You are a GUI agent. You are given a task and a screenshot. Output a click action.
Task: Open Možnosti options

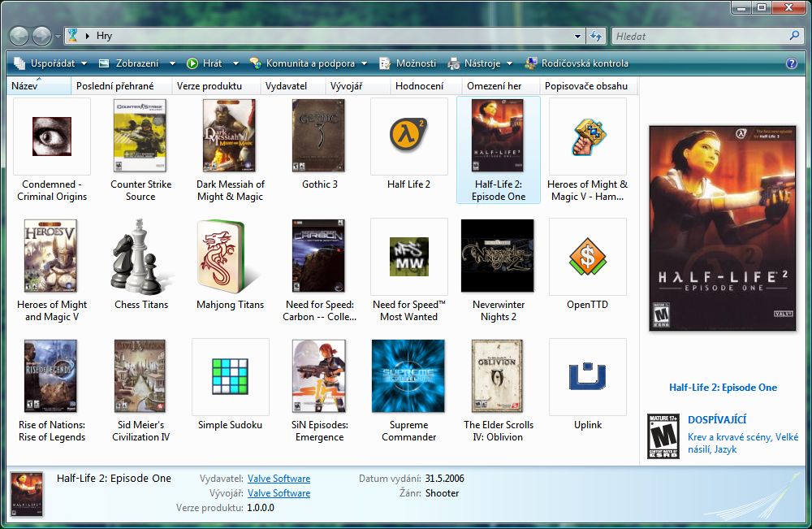click(408, 63)
